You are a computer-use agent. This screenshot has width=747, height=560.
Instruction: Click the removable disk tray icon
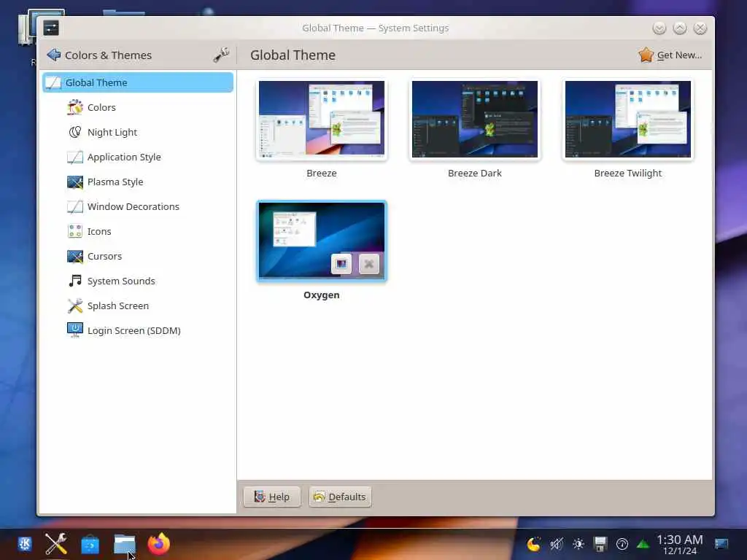click(x=600, y=544)
